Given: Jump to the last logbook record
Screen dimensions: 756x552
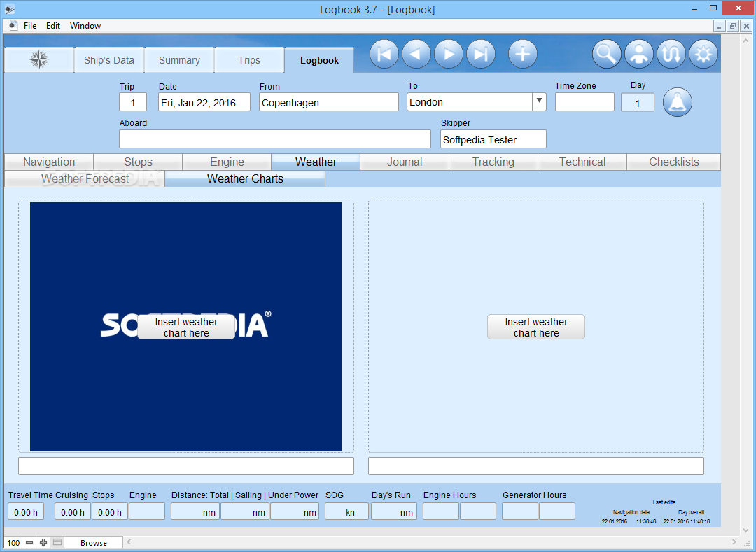Looking at the screenshot, I should point(481,55).
